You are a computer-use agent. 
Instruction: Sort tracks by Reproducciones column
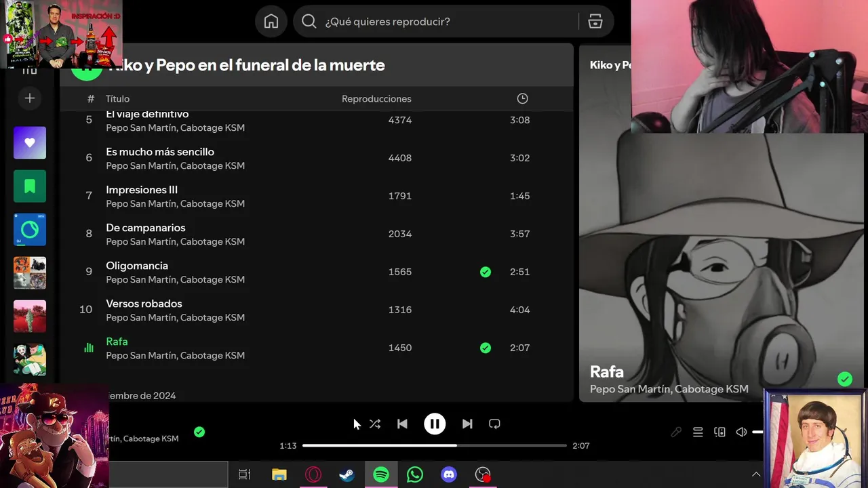click(x=376, y=99)
